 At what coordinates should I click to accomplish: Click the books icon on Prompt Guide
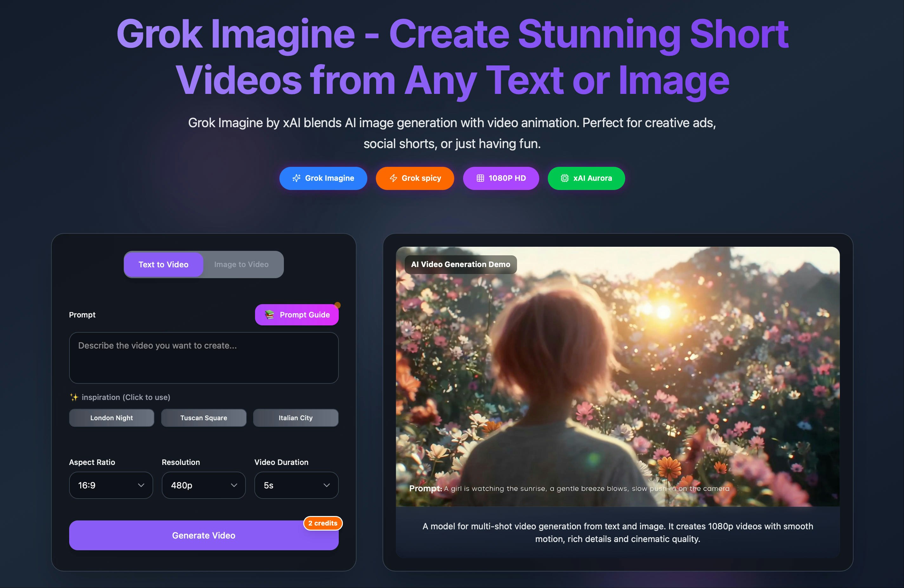coord(269,315)
